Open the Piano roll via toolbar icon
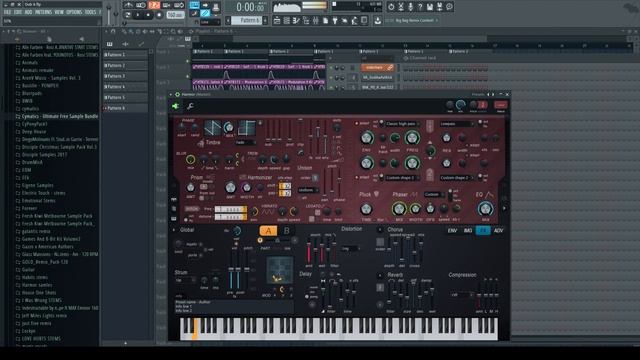This screenshot has height=360, width=640. pyautogui.click(x=296, y=20)
